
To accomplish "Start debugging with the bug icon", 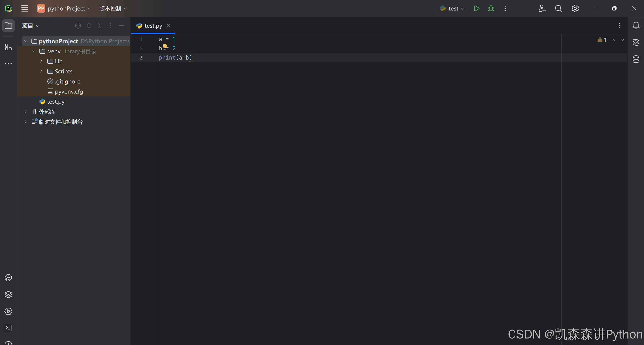I will point(491,9).
